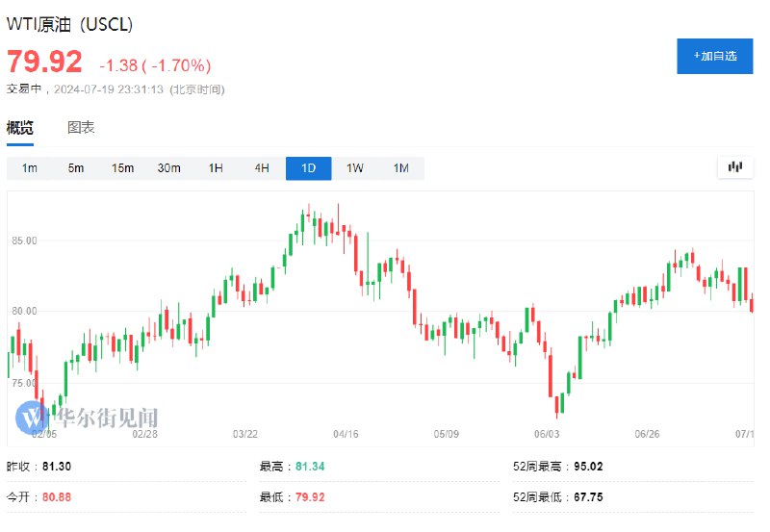Click the current price 79.92 headline
The height and width of the screenshot is (532, 770).
pos(44,63)
